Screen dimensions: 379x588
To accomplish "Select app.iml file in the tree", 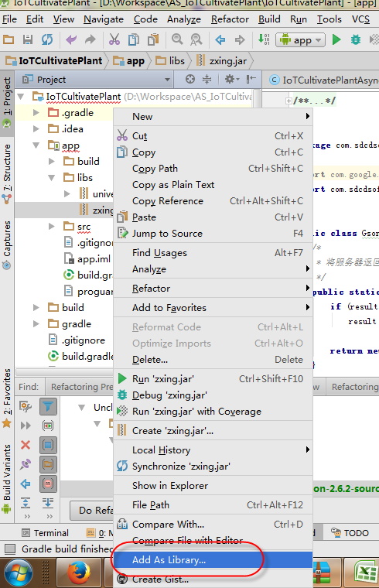I will pyautogui.click(x=88, y=258).
